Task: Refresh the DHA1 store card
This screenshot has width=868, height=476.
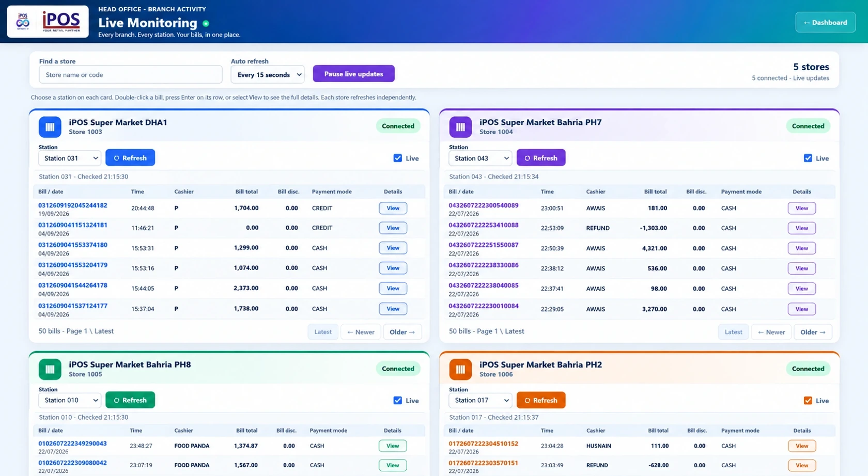Action: (130, 158)
